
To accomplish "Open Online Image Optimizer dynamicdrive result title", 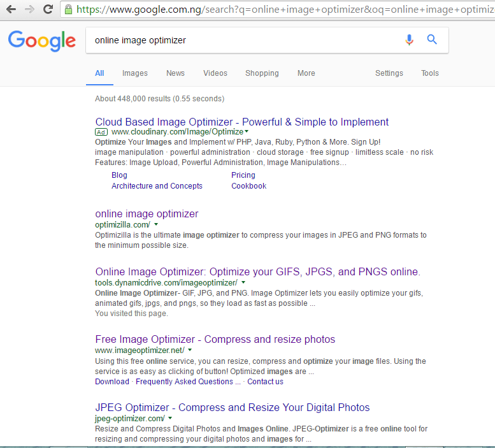I will tap(257, 272).
